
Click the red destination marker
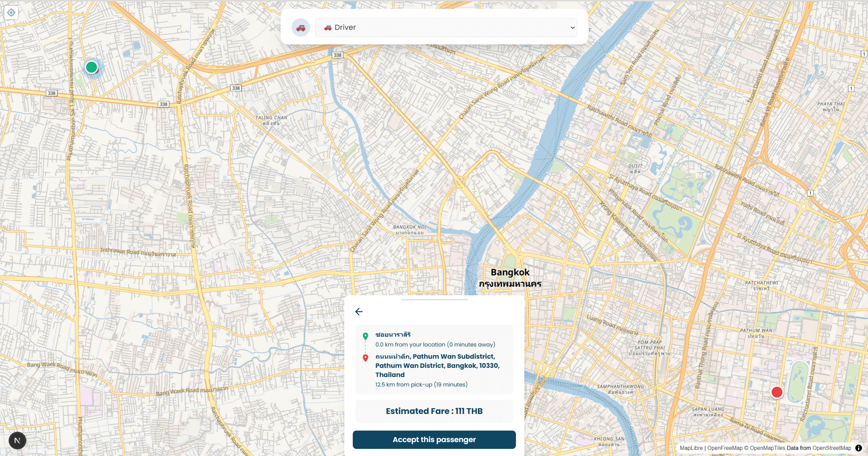(777, 392)
